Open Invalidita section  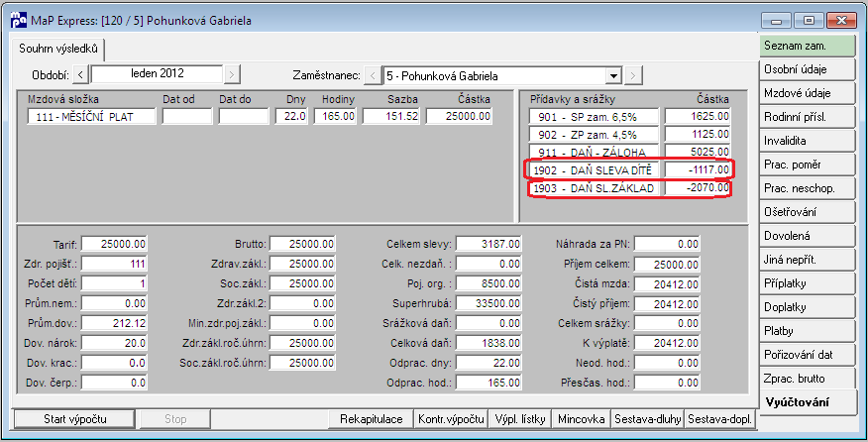point(808,142)
